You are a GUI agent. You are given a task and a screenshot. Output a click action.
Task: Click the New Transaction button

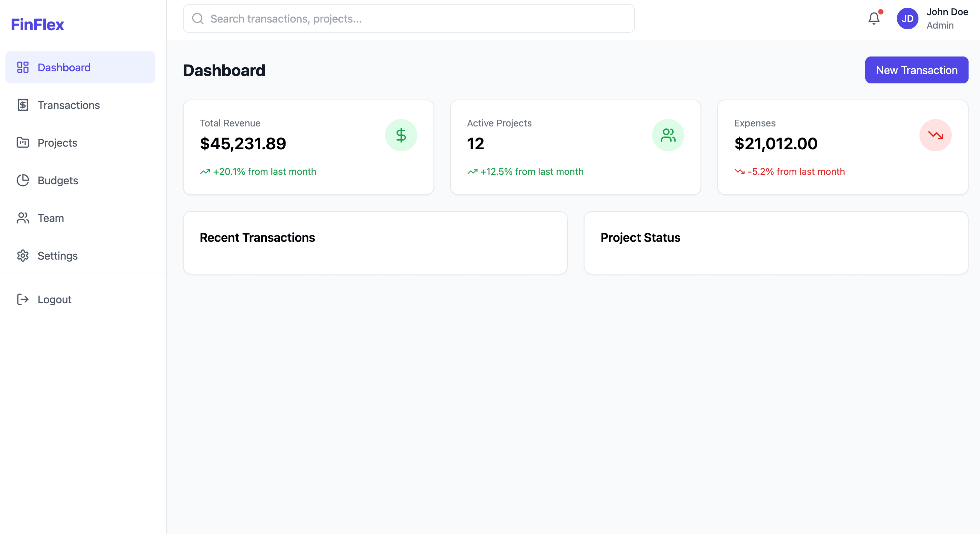[916, 70]
